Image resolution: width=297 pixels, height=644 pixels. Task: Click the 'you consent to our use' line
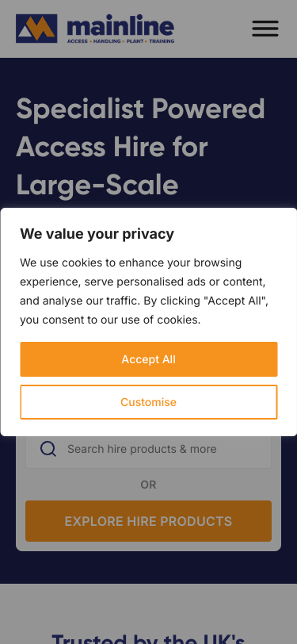click(x=110, y=320)
